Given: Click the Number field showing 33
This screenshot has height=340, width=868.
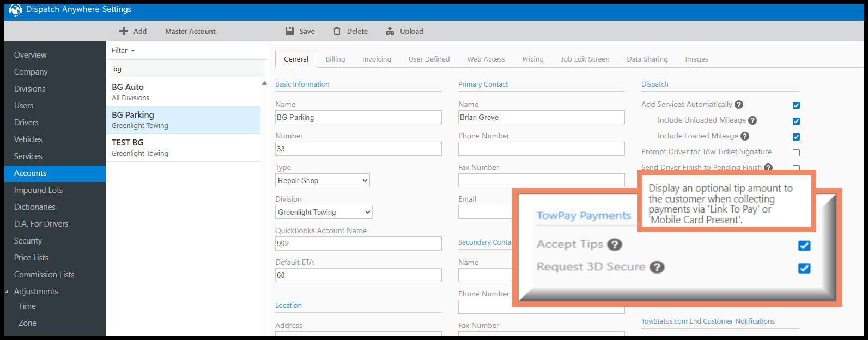Looking at the screenshot, I should pyautogui.click(x=359, y=149).
